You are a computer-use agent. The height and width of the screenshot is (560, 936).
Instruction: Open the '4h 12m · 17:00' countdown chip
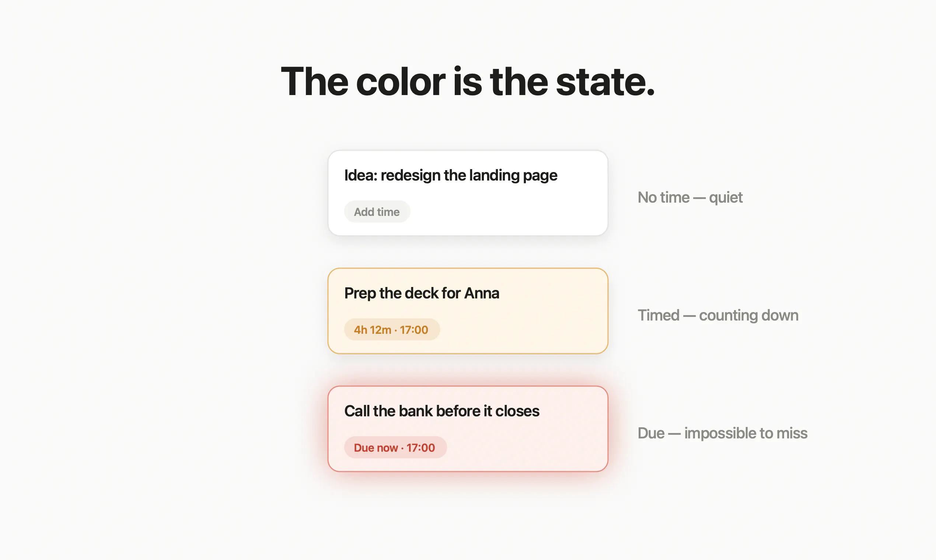point(392,329)
